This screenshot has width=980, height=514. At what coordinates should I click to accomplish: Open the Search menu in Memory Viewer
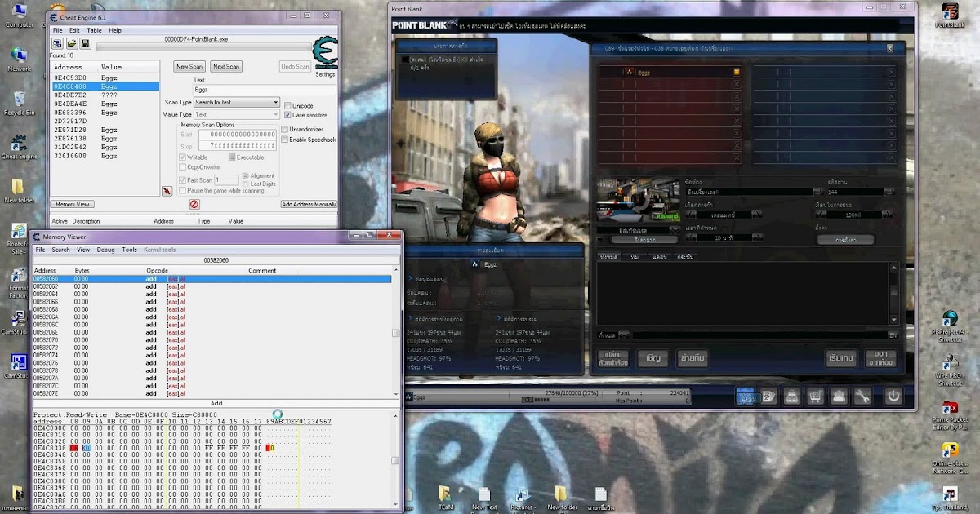pyautogui.click(x=61, y=250)
